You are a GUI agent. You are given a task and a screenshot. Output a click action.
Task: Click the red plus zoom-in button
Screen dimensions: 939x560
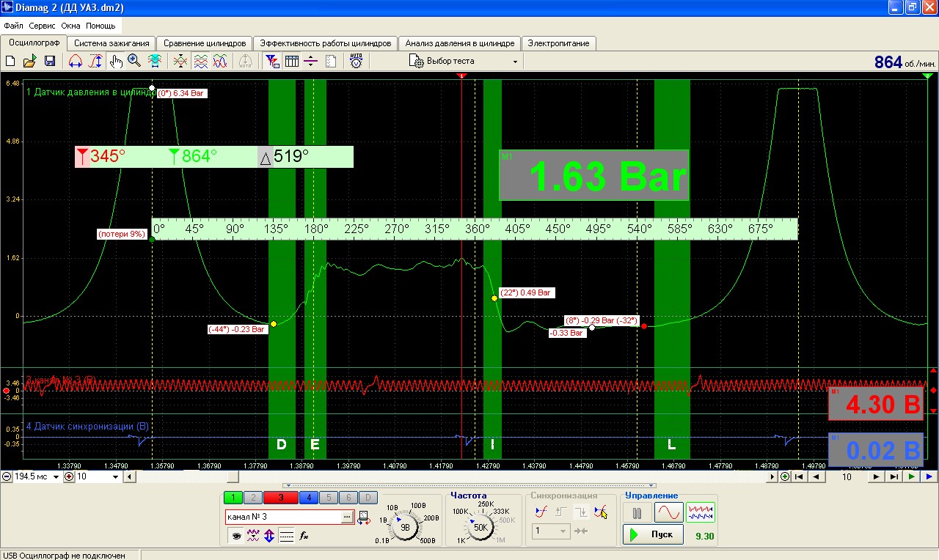(x=70, y=476)
